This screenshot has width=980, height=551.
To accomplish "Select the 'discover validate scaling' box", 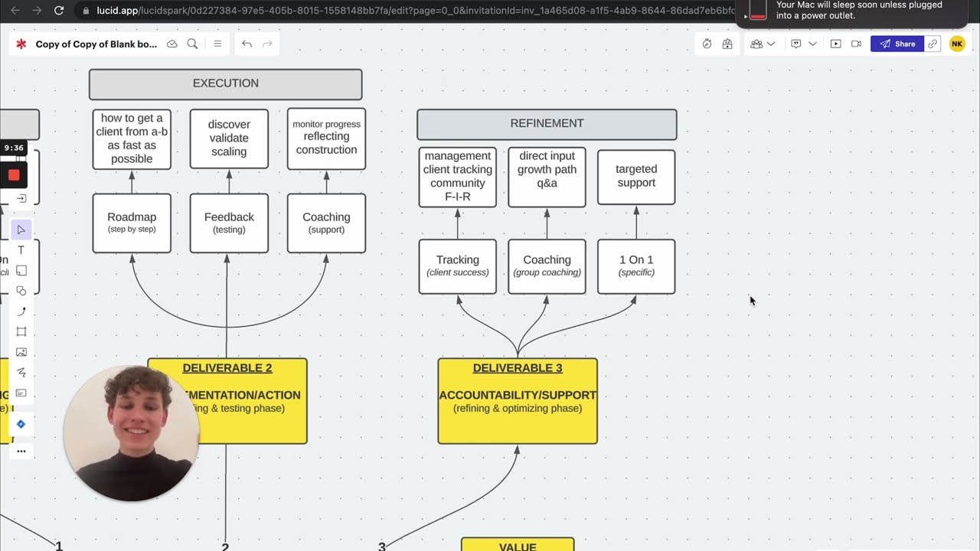I will pyautogui.click(x=229, y=139).
